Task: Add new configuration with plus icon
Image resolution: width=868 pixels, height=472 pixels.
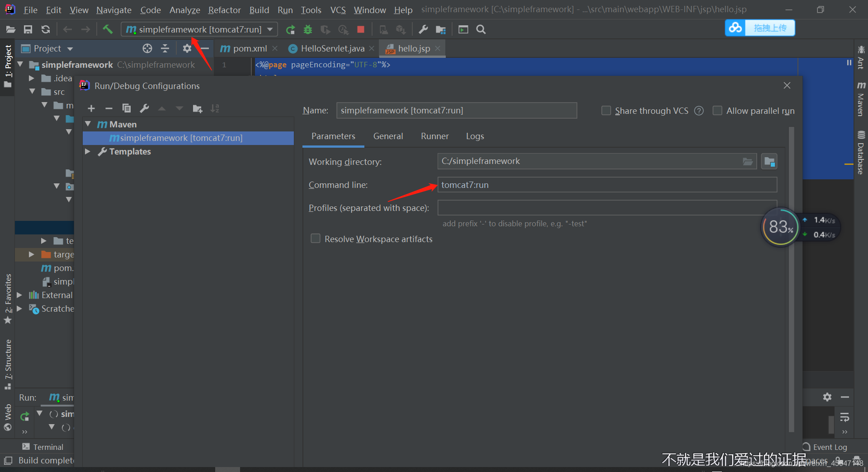Action: 91,108
